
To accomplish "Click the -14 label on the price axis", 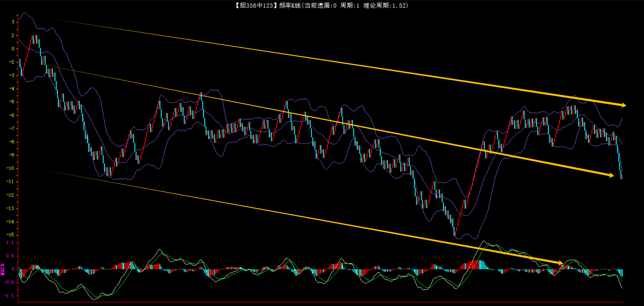I will click(10, 222).
